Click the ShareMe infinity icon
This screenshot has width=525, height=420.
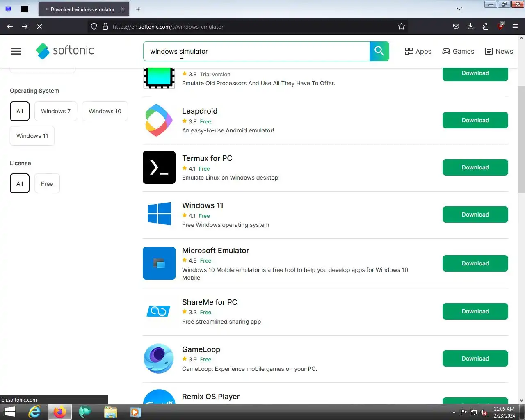click(158, 311)
